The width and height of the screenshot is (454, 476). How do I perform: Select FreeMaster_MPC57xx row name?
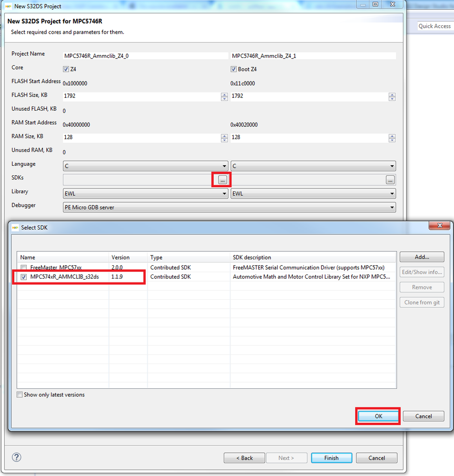[56, 267]
